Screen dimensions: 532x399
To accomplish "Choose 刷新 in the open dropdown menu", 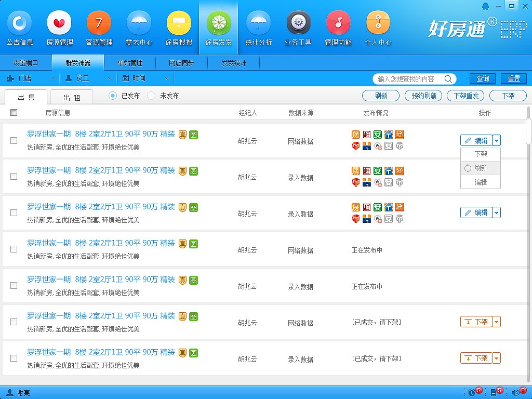I will point(481,168).
